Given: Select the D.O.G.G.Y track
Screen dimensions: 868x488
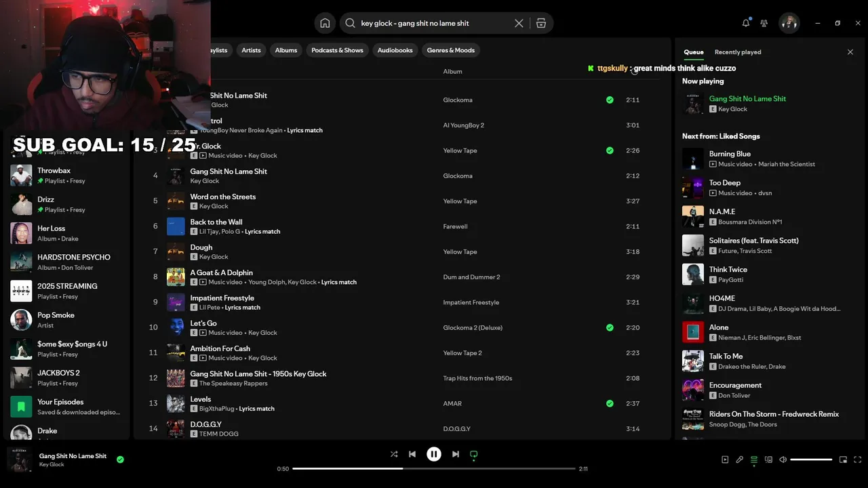Looking at the screenshot, I should (206, 424).
